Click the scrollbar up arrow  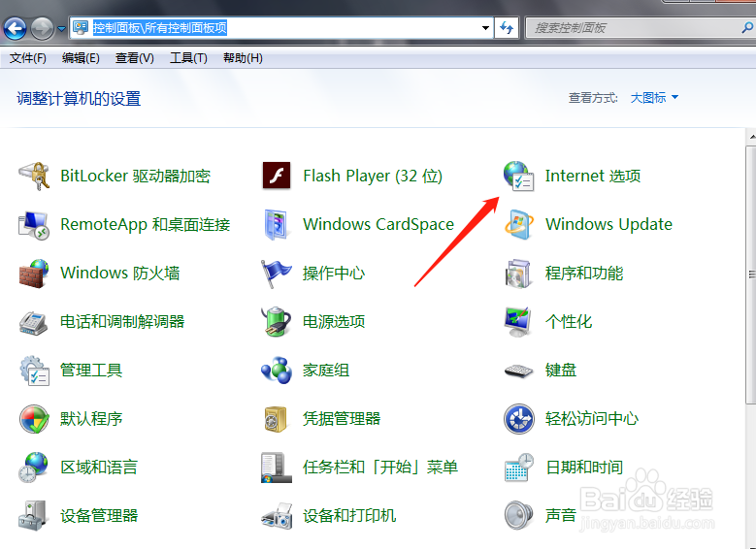pyautogui.click(x=752, y=137)
